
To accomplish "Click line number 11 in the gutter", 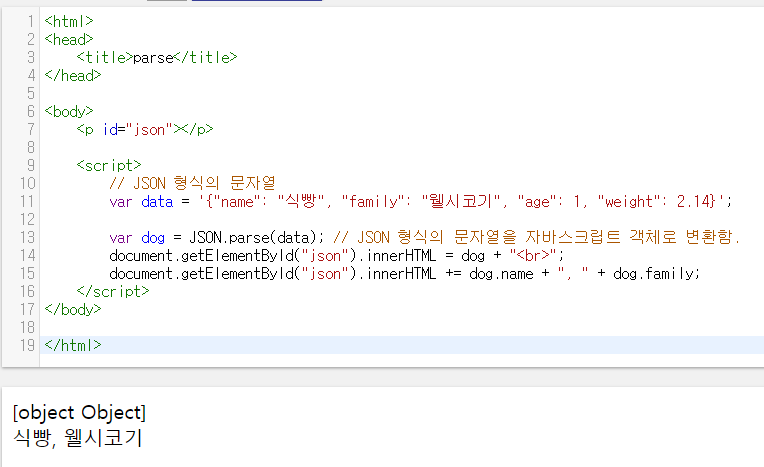I will click(28, 202).
